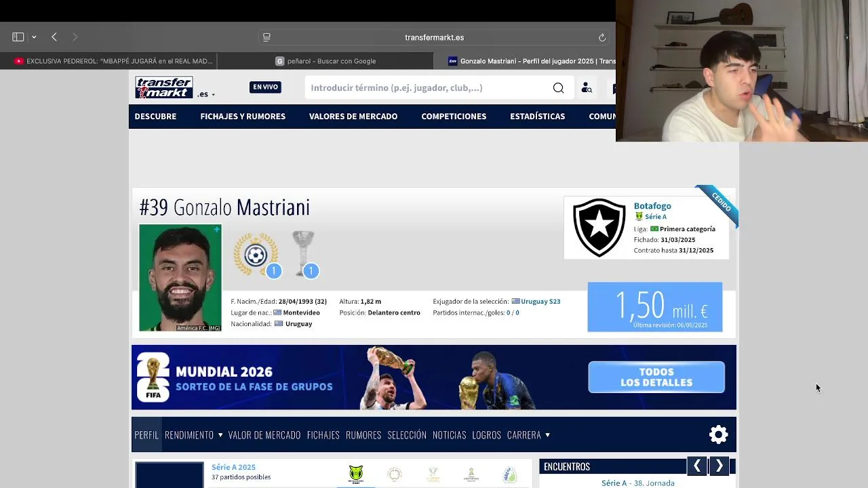The image size is (868, 488).
Task: Open the FICHAJES tab
Action: (323, 435)
